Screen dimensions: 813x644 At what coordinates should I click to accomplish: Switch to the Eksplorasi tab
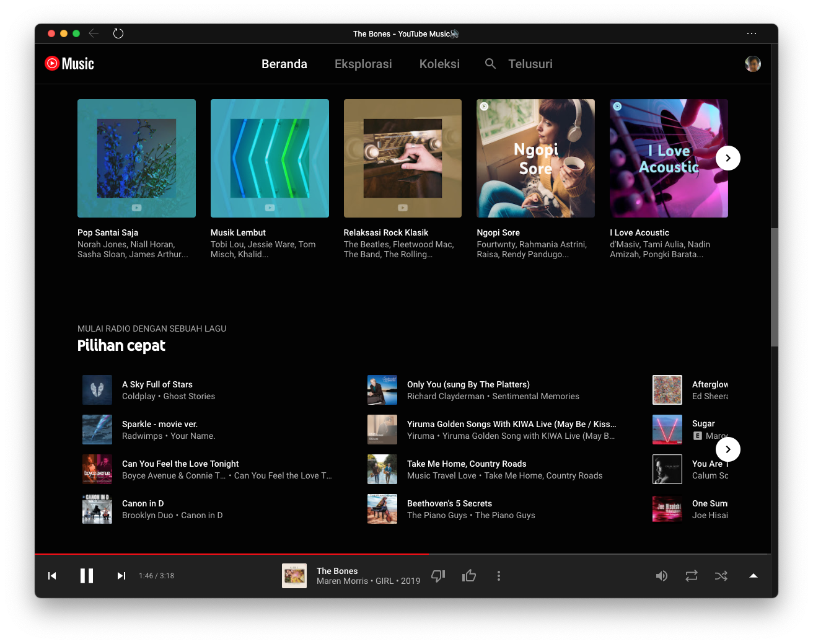[x=363, y=64]
